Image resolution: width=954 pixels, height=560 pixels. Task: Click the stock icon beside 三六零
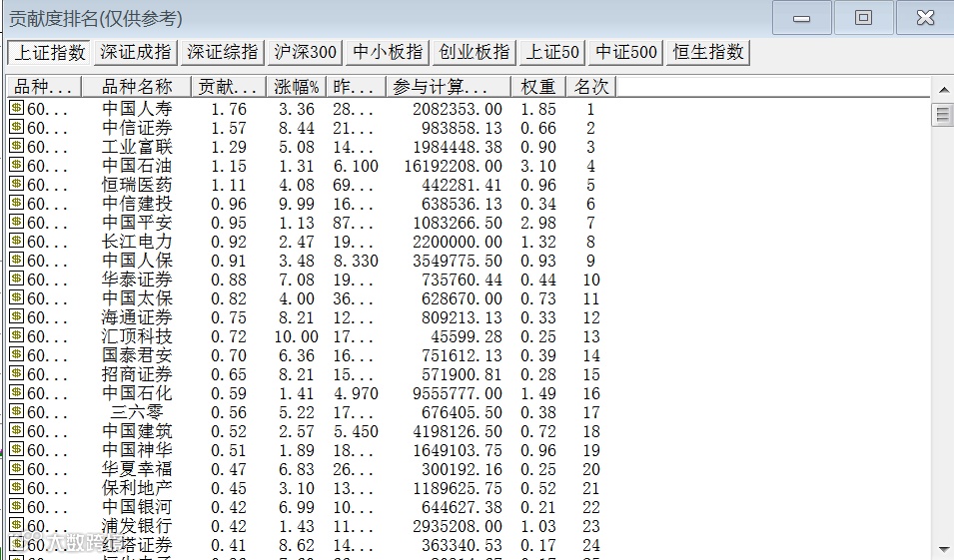(16, 411)
